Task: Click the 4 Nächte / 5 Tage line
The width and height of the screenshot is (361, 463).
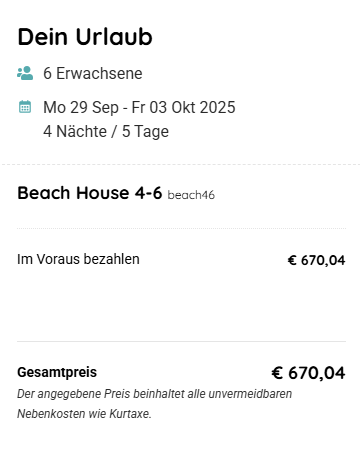Action: [x=106, y=131]
